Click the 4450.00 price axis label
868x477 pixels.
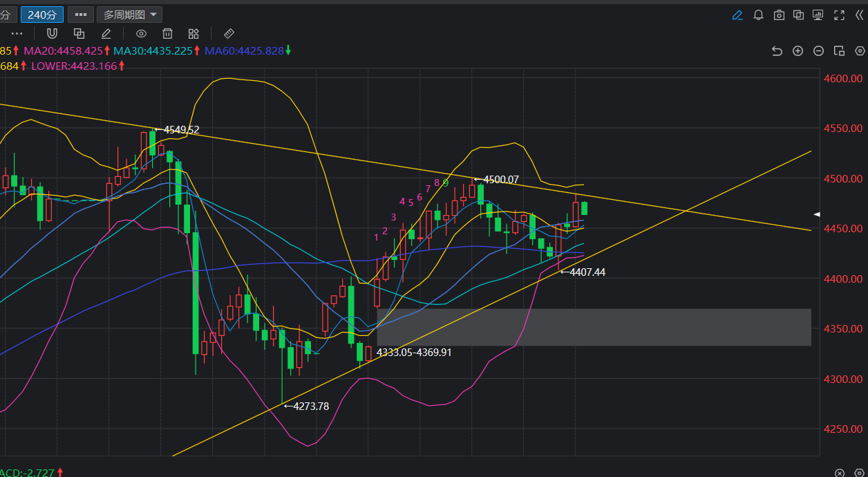(x=843, y=228)
